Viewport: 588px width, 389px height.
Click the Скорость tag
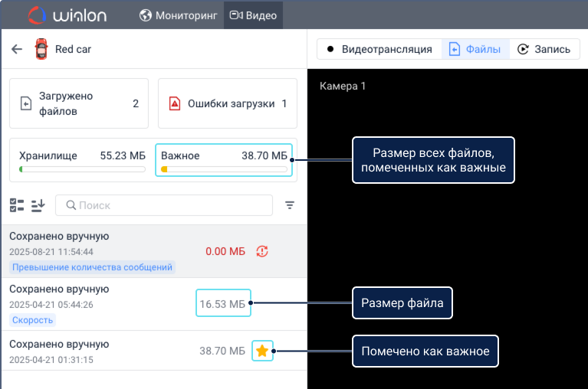pos(33,320)
